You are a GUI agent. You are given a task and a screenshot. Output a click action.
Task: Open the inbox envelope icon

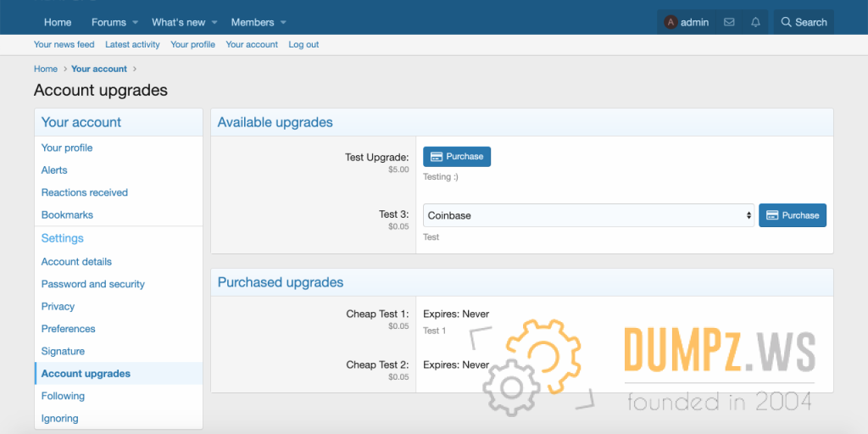click(x=729, y=22)
